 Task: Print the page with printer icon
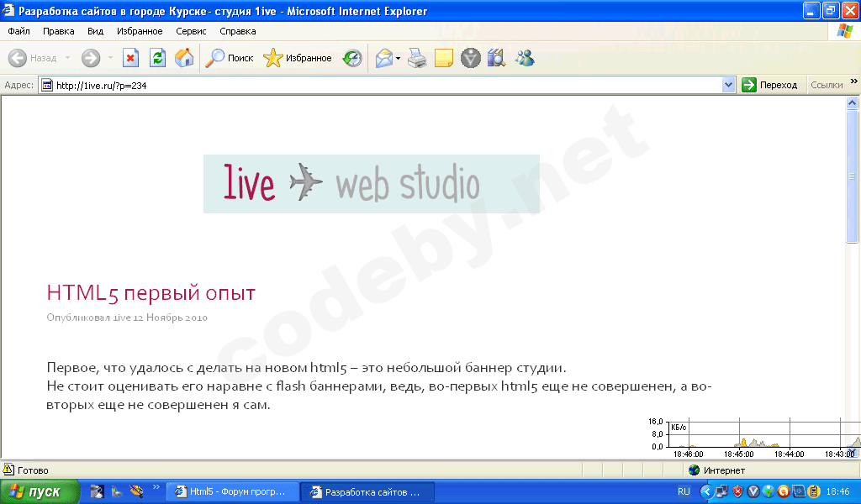[x=417, y=58]
